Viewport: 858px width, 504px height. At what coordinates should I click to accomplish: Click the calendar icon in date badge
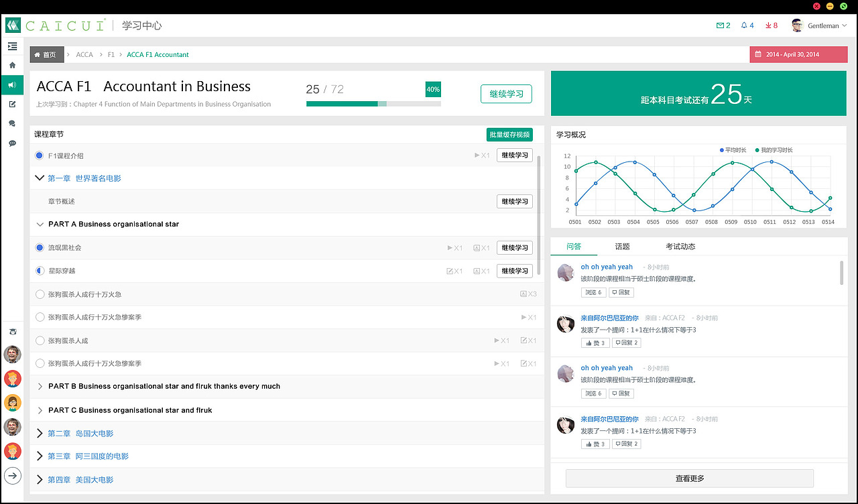coord(757,54)
